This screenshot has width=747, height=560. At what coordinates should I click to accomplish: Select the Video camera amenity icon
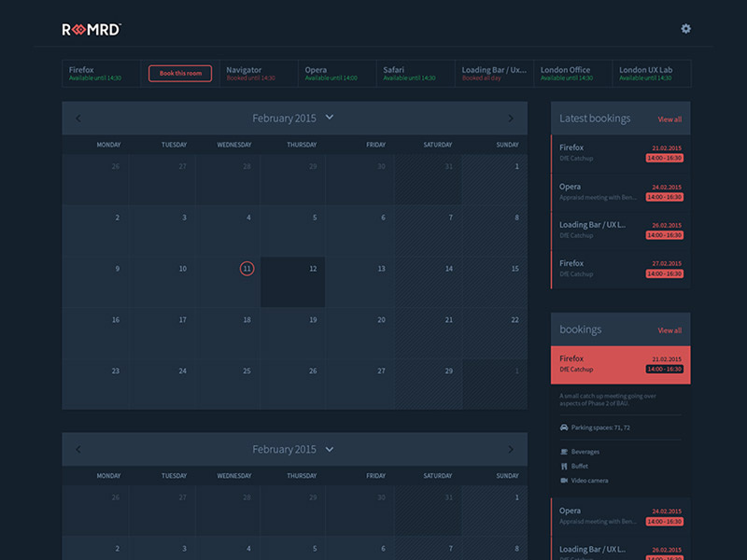[563, 480]
